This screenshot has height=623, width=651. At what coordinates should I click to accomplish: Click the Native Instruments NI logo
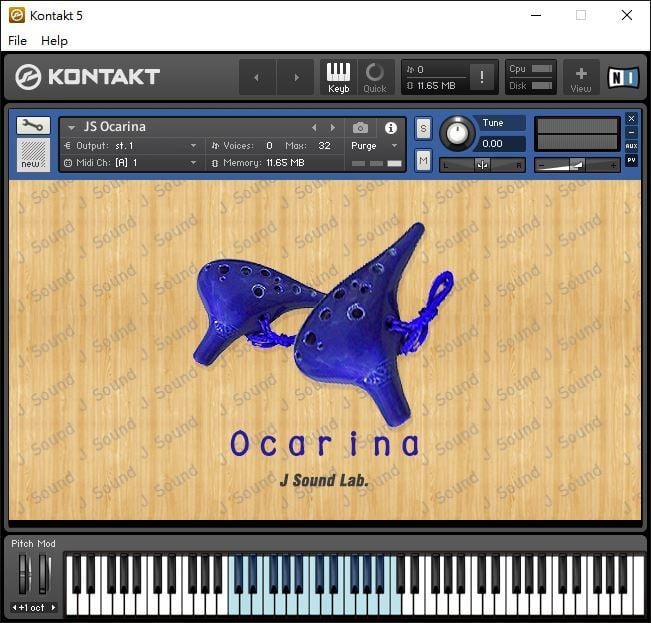click(x=623, y=78)
